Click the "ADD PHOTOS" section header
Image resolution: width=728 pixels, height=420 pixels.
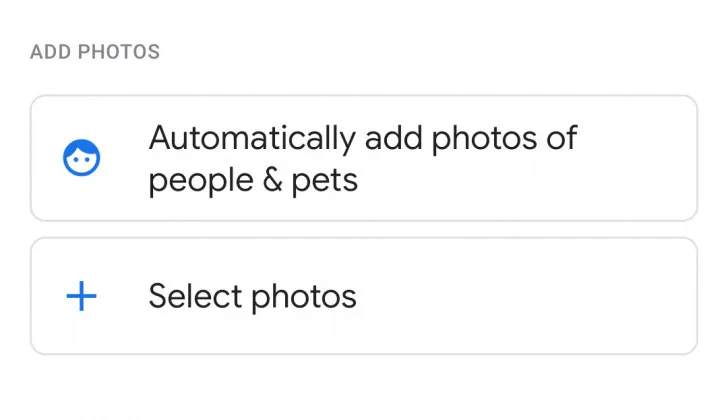pos(95,52)
